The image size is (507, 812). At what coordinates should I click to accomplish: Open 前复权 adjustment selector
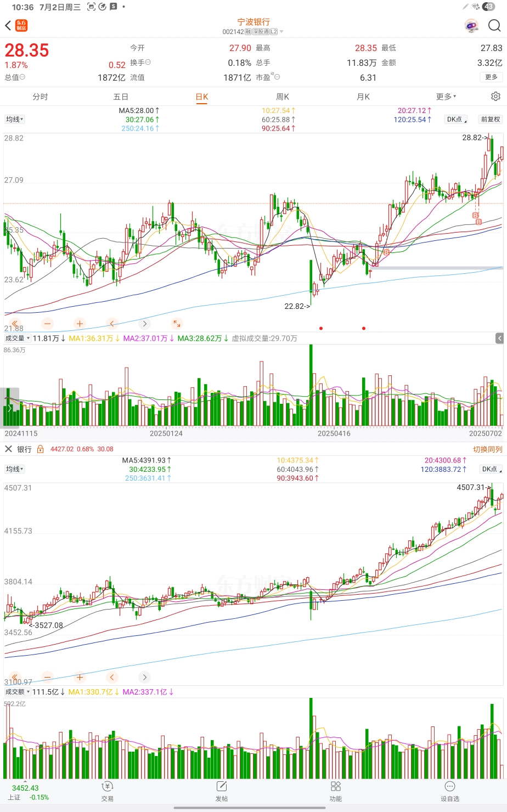[x=491, y=119]
